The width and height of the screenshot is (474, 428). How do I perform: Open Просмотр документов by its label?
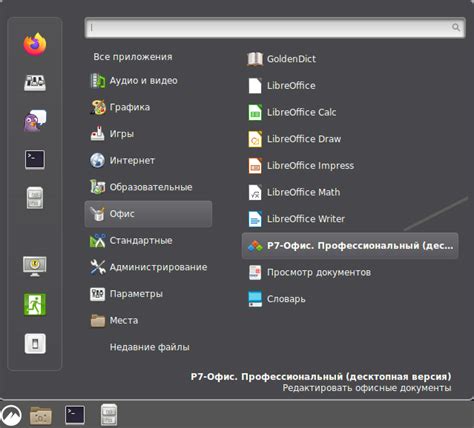[319, 272]
